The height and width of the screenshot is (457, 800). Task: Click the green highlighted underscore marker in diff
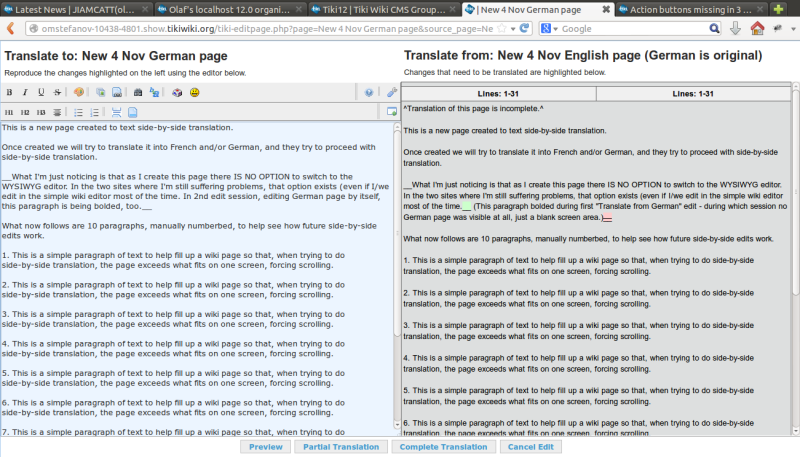tap(467, 207)
